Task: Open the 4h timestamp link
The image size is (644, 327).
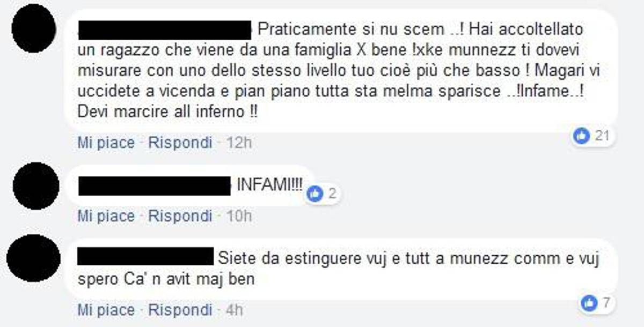Action: [233, 310]
